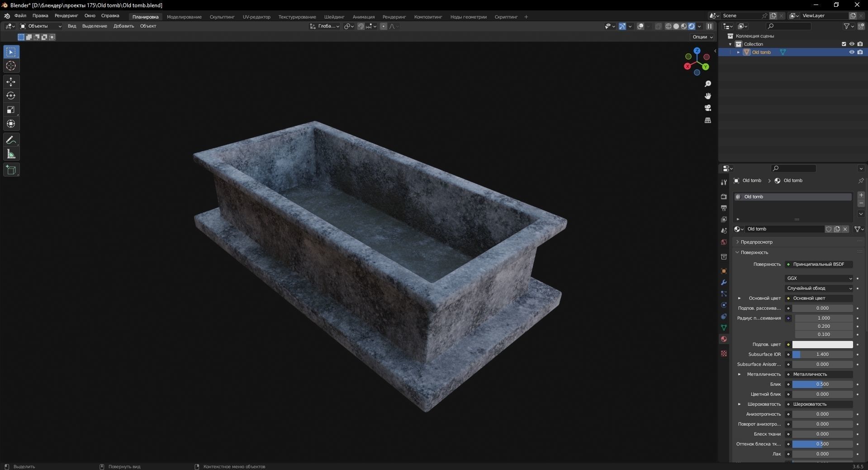The image size is (868, 470).
Task: Create new material copy button
Action: point(837,229)
